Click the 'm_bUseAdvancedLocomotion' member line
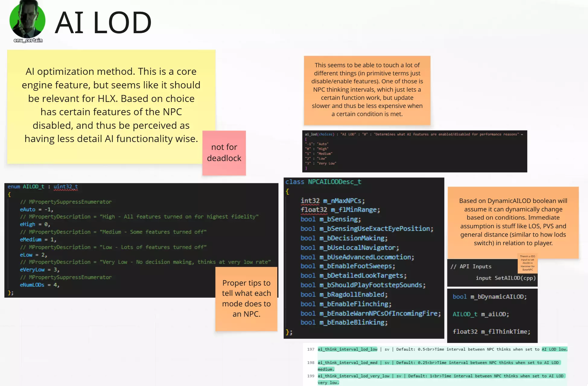 pos(357,257)
